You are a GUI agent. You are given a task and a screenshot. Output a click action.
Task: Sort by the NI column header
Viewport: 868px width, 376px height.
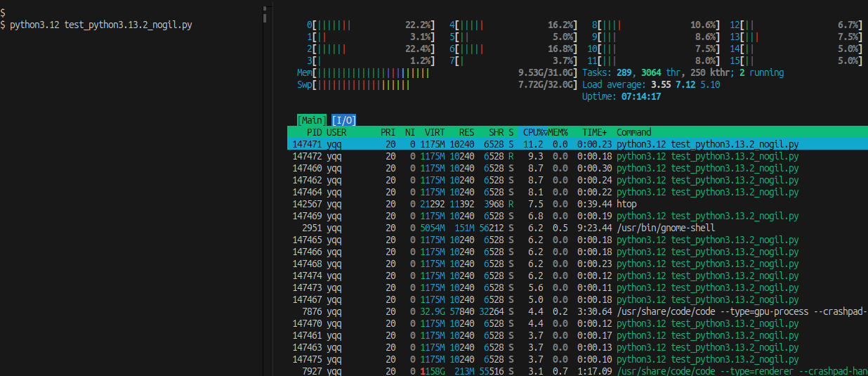tap(410, 132)
